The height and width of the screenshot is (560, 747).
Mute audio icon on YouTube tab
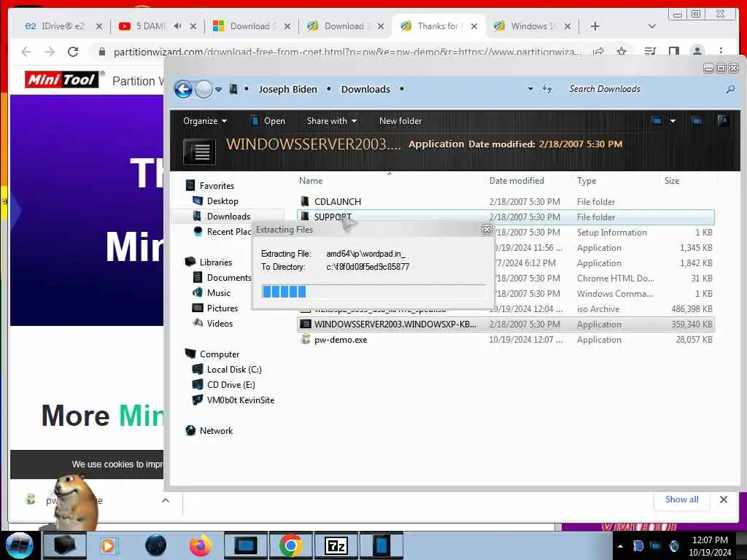pyautogui.click(x=178, y=26)
